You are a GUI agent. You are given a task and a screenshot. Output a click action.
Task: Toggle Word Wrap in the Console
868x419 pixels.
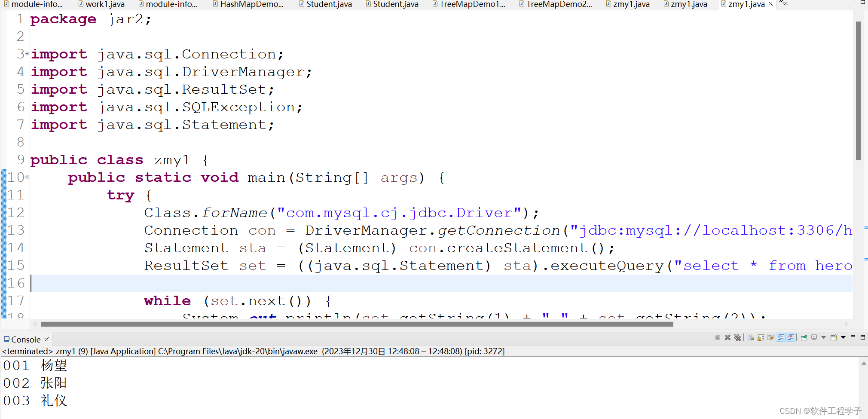tap(770, 338)
